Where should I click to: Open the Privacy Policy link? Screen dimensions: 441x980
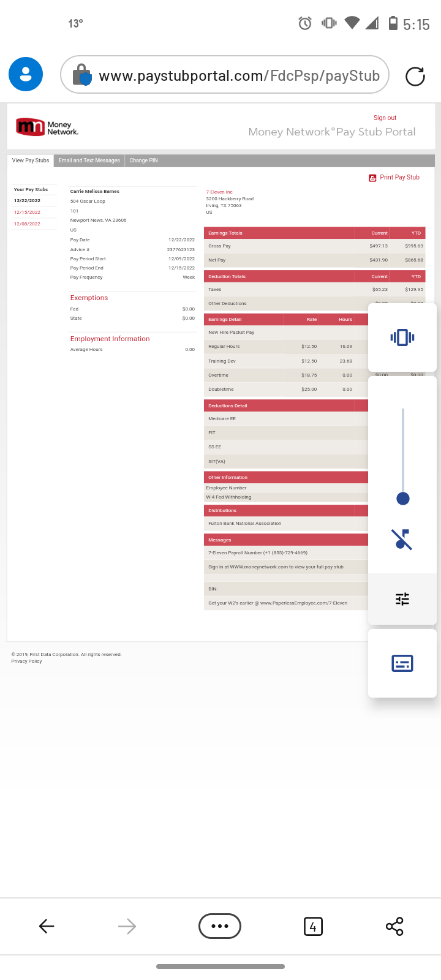coord(27,661)
